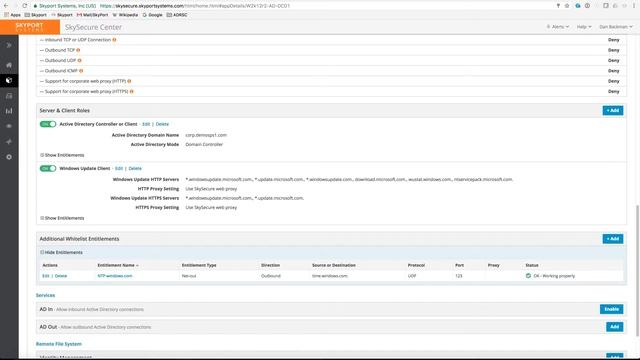Click the page vertical scrollbar thumb
This screenshot has height=360, width=640.
(x=637, y=271)
